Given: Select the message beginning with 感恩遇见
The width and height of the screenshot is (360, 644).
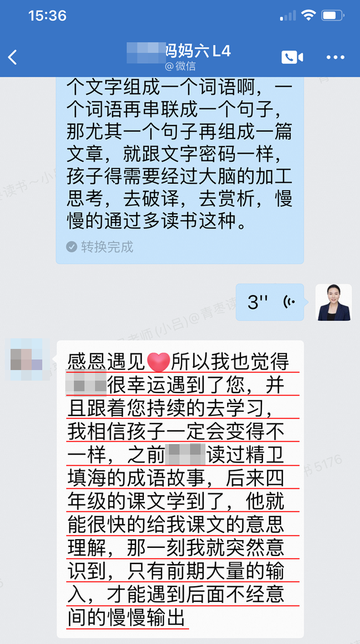Looking at the screenshot, I should point(180,489).
